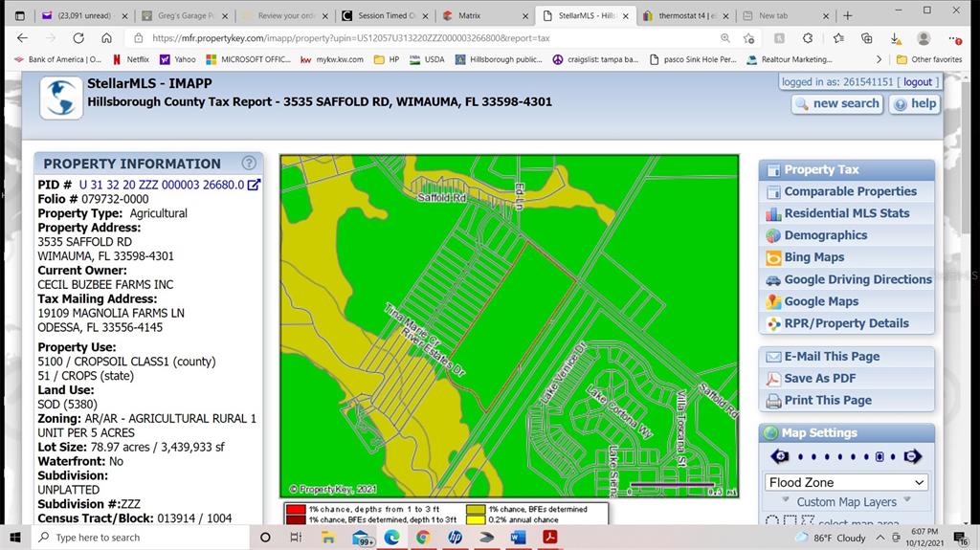Switch to the Matrix browser tab
This screenshot has height=550, width=980.
(469, 15)
